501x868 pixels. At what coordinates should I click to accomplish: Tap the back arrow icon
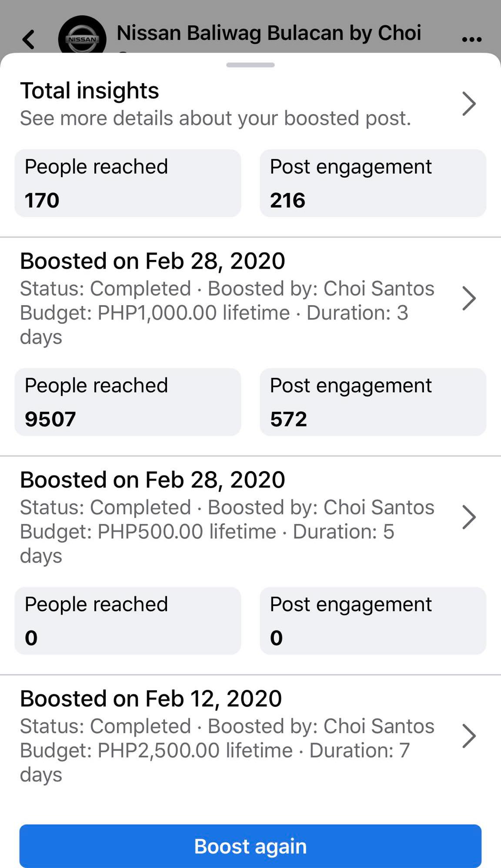click(x=29, y=39)
